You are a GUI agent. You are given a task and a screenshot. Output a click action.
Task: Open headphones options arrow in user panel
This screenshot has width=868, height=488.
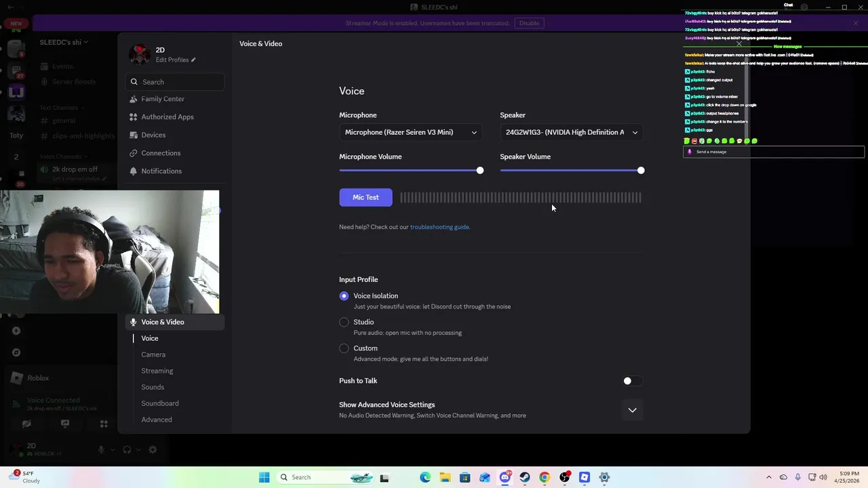(x=138, y=449)
